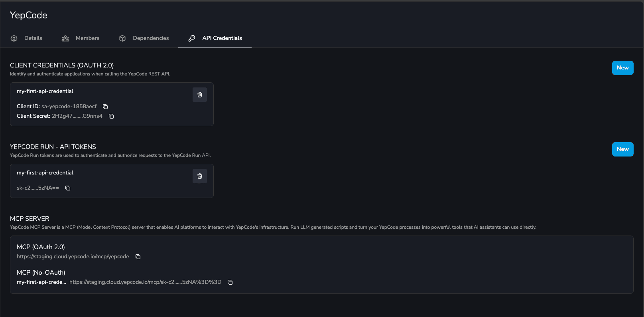Click the YEPCODE RUN - API TOKENS heading

pos(53,147)
